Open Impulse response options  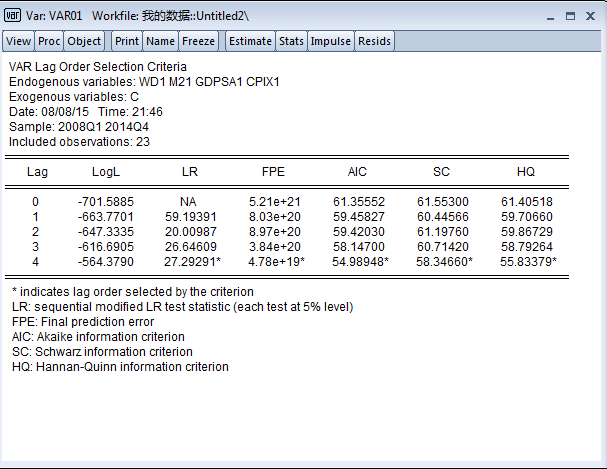click(330, 41)
